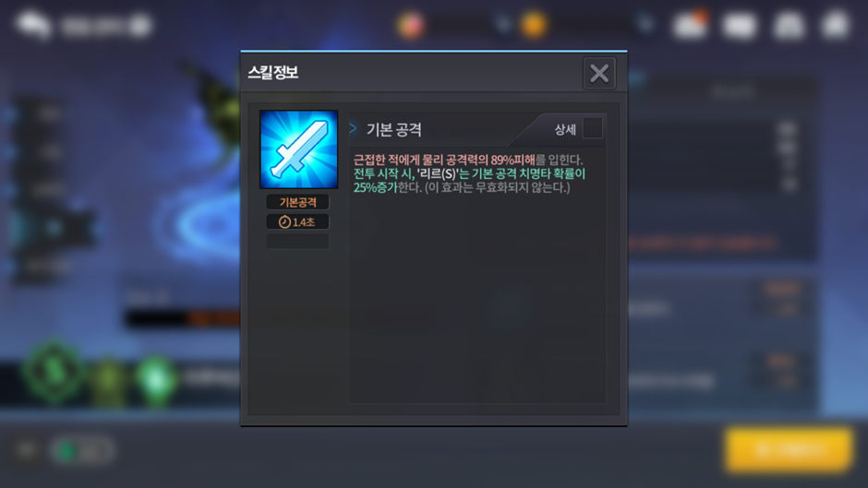This screenshot has width=868, height=488.
Task: Tap the red gem currency icon
Action: point(410,25)
